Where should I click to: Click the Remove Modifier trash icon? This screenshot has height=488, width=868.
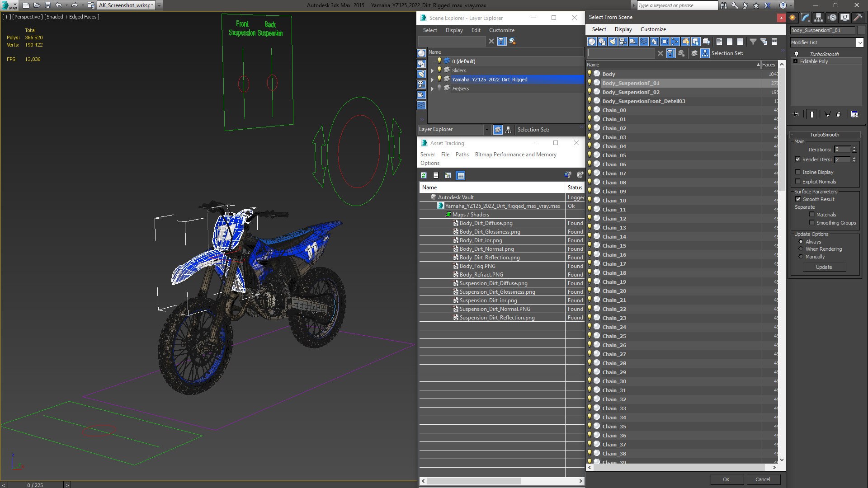pyautogui.click(x=839, y=114)
